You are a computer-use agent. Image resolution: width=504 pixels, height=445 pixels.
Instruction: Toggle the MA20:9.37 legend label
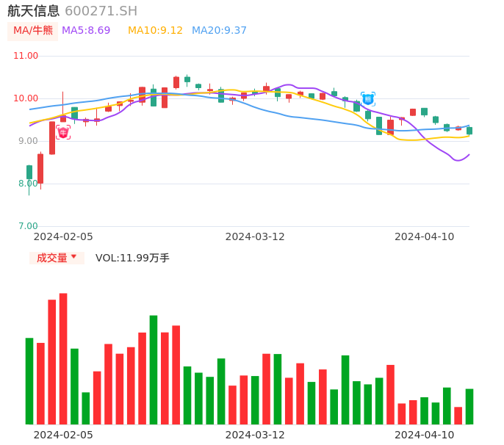pos(219,31)
